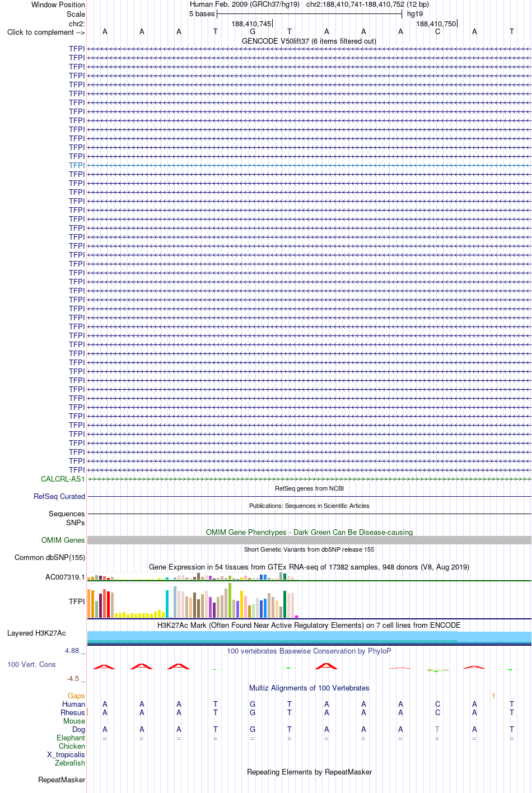Click the 100 Vert. Cons track label
532x793 pixels.
(31, 664)
